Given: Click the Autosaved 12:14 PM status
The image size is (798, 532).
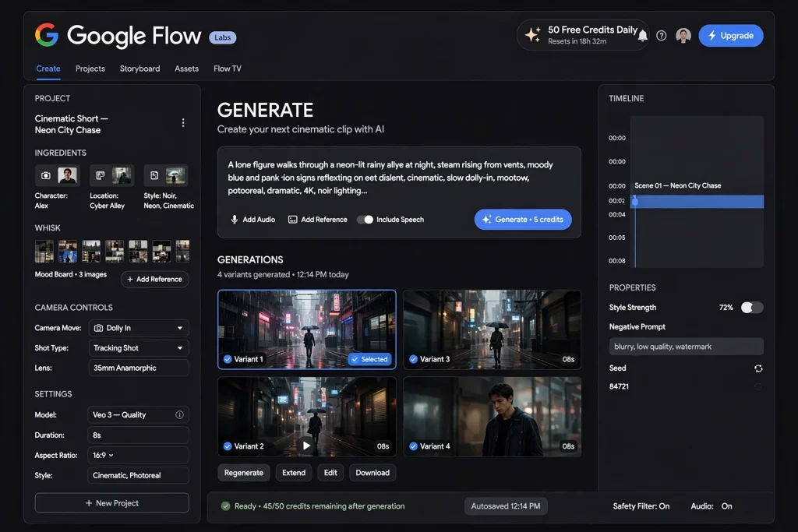Looking at the screenshot, I should [x=506, y=506].
